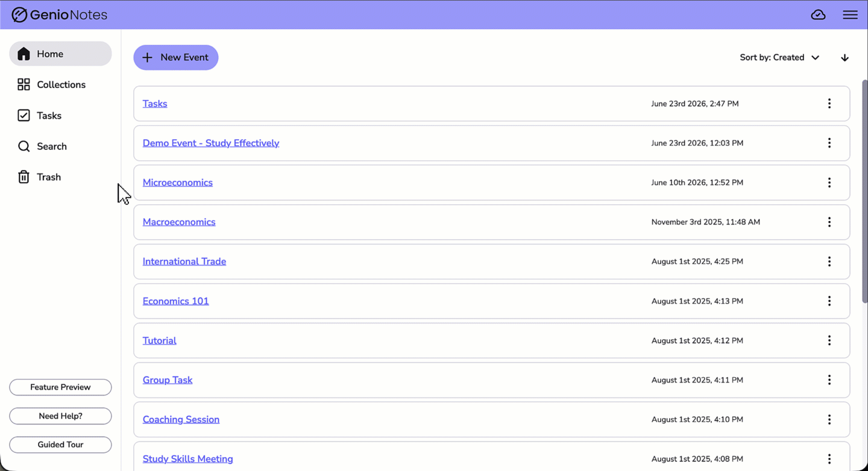Image resolution: width=868 pixels, height=471 pixels.
Task: Open Demo Event - Study Effectively
Action: point(211,143)
